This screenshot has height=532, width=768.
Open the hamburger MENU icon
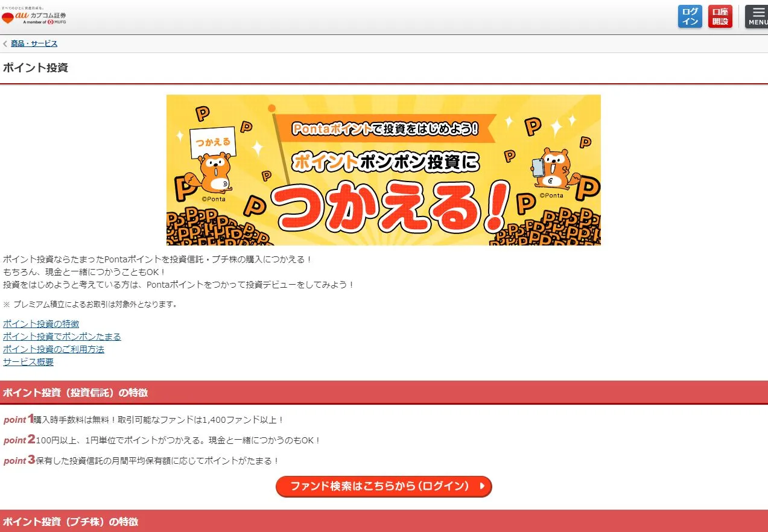click(758, 17)
